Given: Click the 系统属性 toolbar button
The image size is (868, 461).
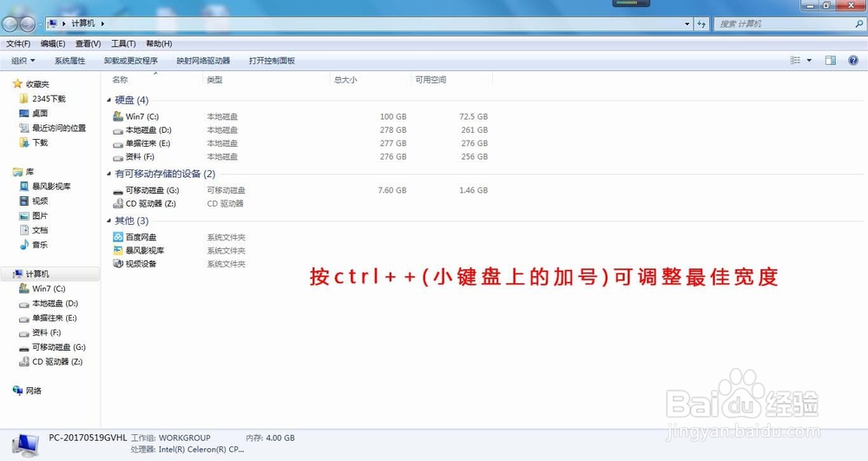Looking at the screenshot, I should 69,60.
